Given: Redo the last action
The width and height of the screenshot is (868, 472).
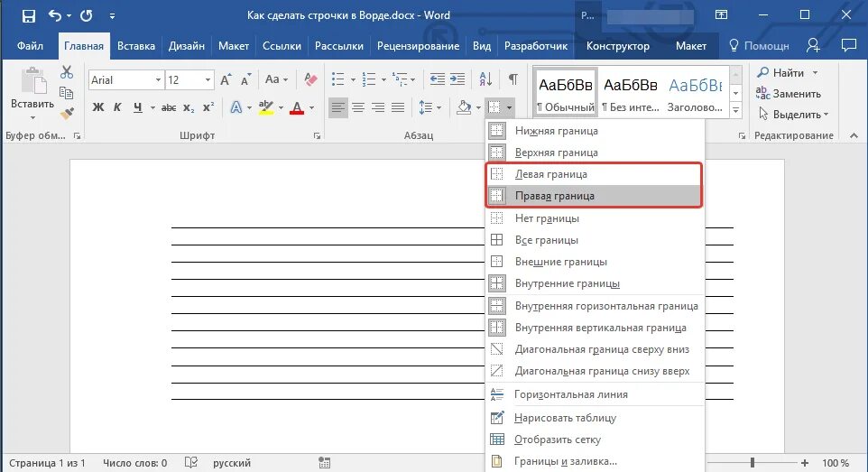Looking at the screenshot, I should pyautogui.click(x=87, y=15).
